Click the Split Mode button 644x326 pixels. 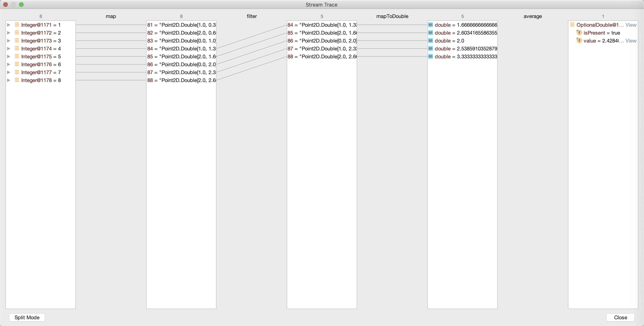[x=27, y=317]
